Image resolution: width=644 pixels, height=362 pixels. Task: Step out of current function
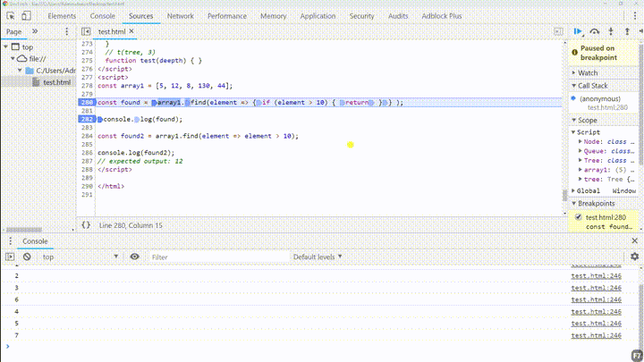tap(627, 31)
